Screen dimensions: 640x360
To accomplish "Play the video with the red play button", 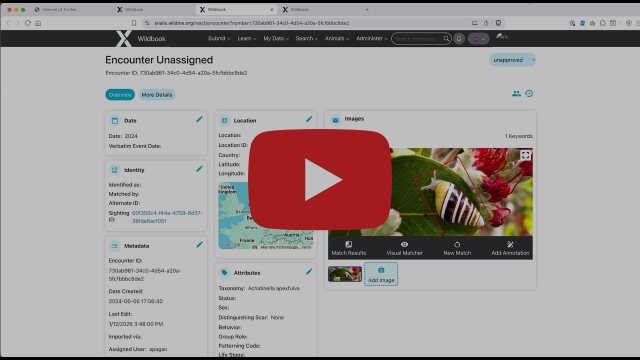I will tap(320, 180).
